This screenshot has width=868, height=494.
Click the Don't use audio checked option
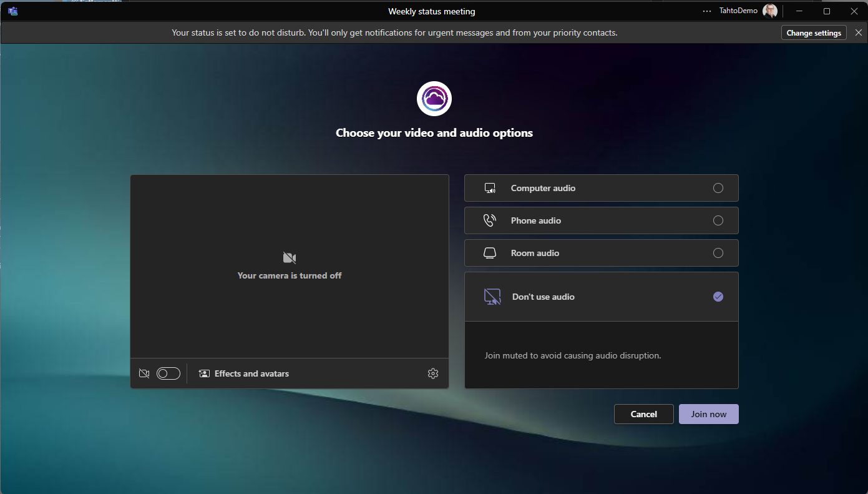tap(718, 297)
